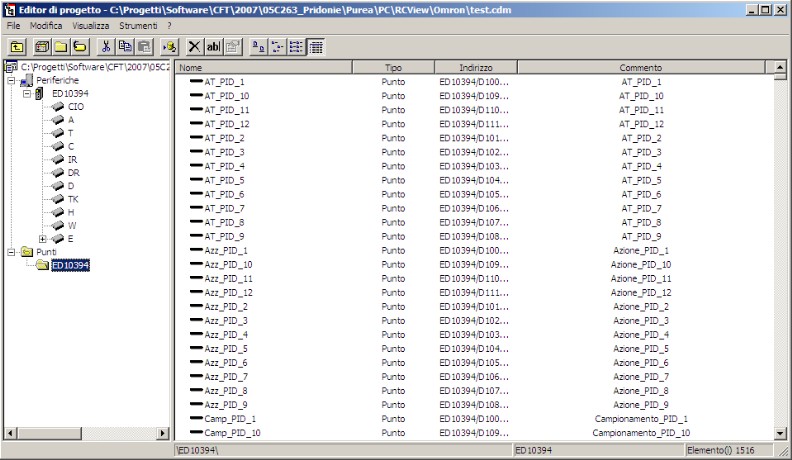The height and width of the screenshot is (460, 792).
Task: Click the add device toolbar icon
Action: [42, 47]
